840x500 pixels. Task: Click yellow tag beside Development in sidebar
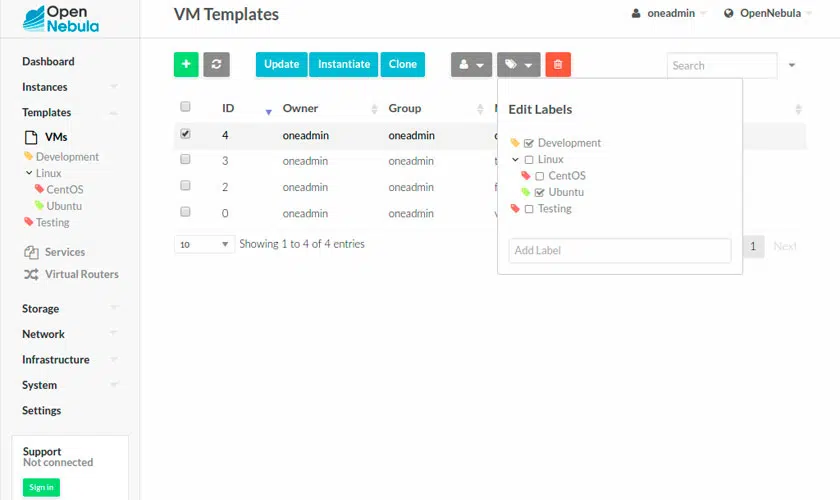click(28, 156)
